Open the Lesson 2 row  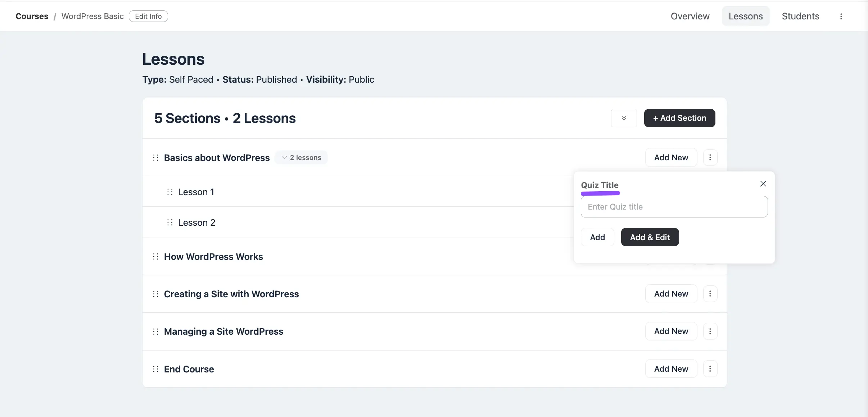tap(196, 223)
